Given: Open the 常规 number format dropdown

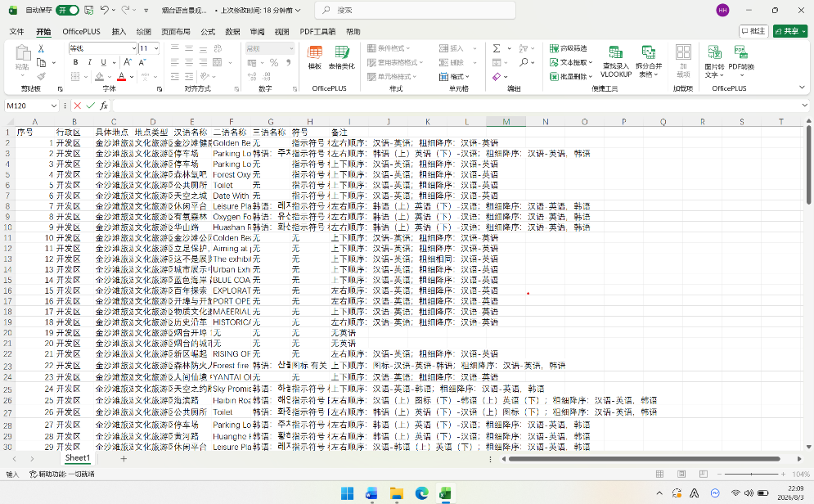Looking at the screenshot, I should coord(291,48).
